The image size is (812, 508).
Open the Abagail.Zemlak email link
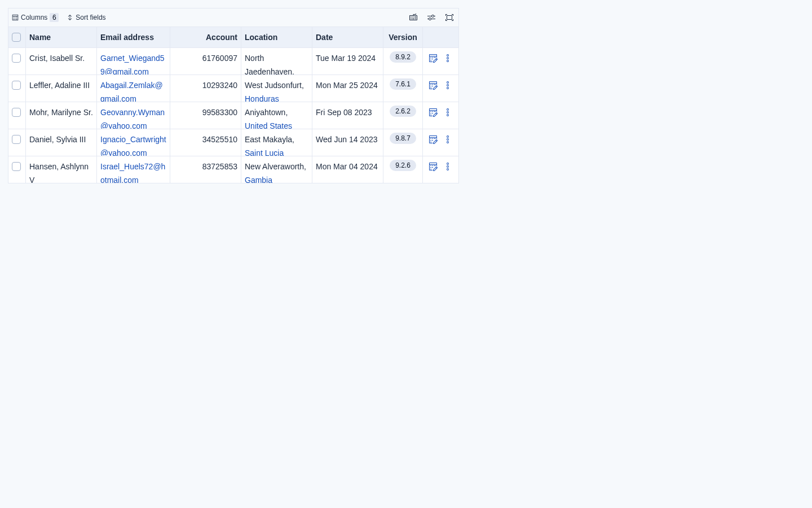point(131,91)
